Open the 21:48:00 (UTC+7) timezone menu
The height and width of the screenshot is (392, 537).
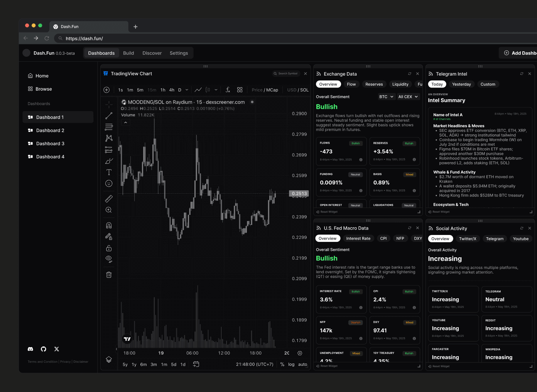click(255, 364)
